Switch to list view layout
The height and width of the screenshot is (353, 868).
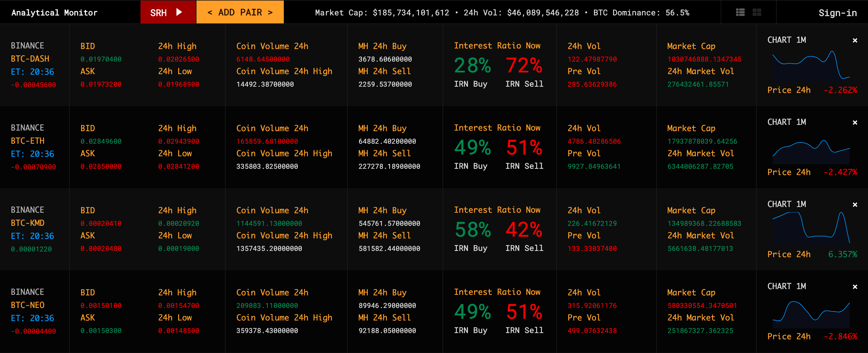[740, 13]
